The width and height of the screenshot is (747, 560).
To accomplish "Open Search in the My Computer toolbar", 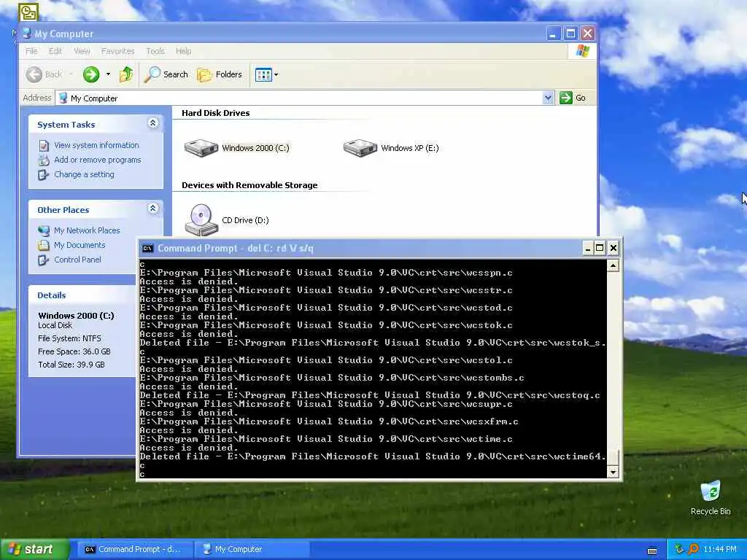I will 166,74.
